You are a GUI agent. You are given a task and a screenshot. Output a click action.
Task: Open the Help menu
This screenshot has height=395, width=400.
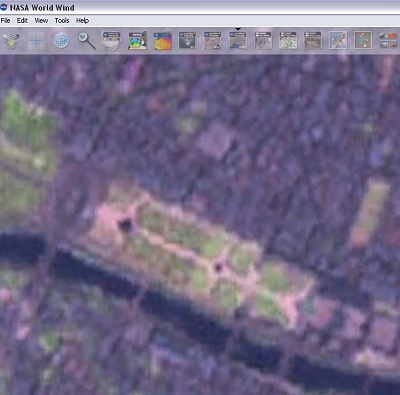(x=82, y=21)
